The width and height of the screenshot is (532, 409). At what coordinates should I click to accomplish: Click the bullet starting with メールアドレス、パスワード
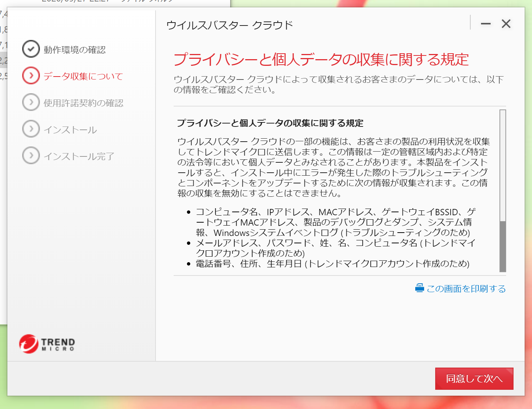point(335,248)
